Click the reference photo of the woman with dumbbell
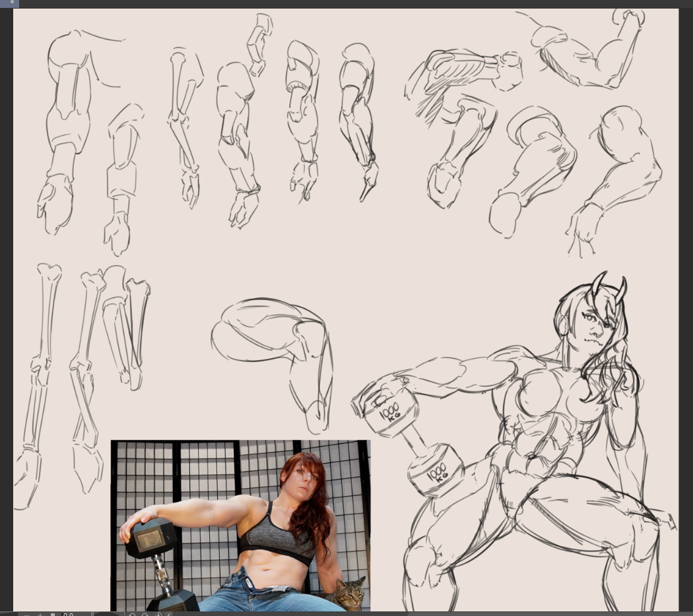693x616 pixels. (x=240, y=526)
